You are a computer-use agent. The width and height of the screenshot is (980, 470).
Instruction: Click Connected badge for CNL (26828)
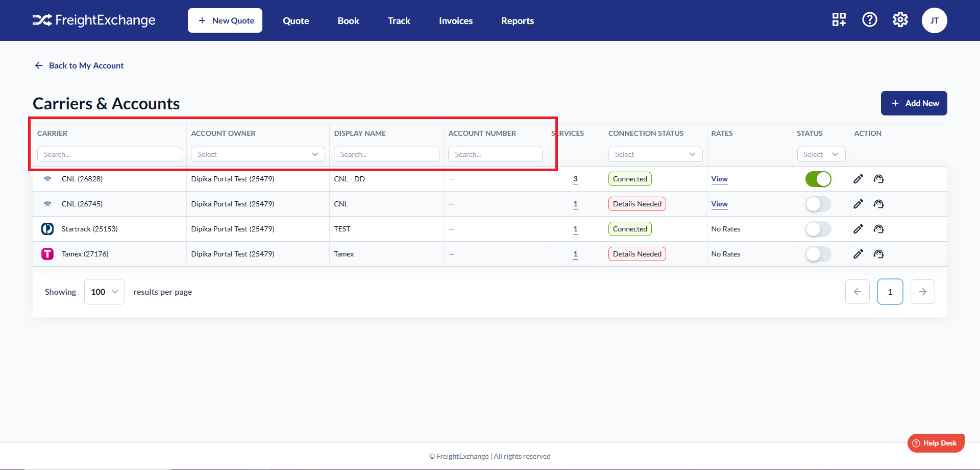[x=630, y=179]
